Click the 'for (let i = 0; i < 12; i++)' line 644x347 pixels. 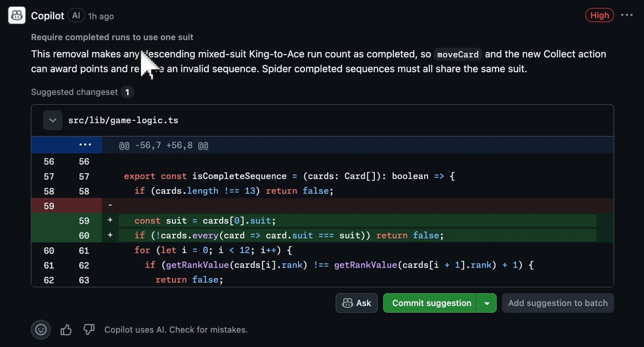click(213, 250)
